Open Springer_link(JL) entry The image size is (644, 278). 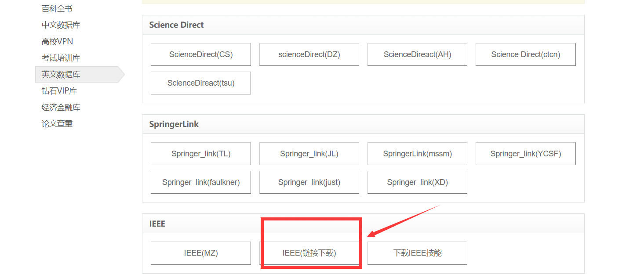(x=309, y=154)
